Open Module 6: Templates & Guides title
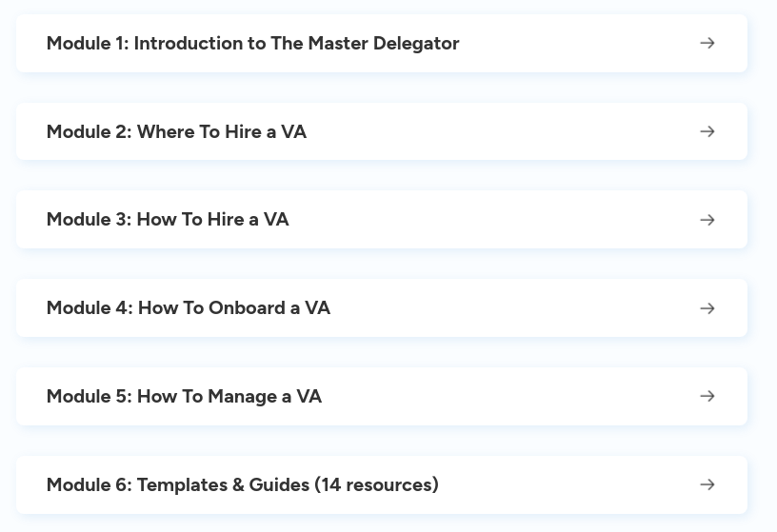Viewport: 777px width, 532px height. coord(242,484)
